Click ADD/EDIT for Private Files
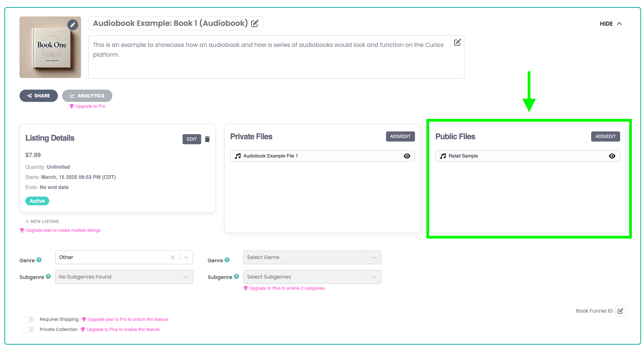Image resolution: width=644 pixels, height=349 pixels. click(400, 137)
